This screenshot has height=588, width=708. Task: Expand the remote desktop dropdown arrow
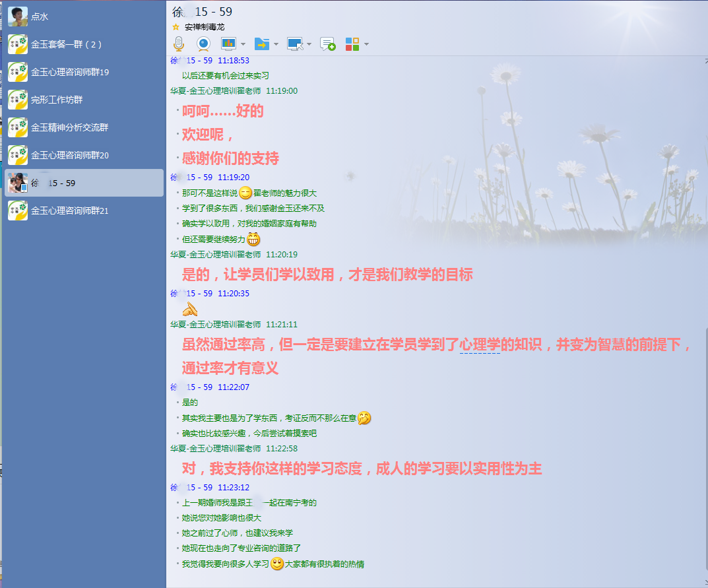(309, 45)
